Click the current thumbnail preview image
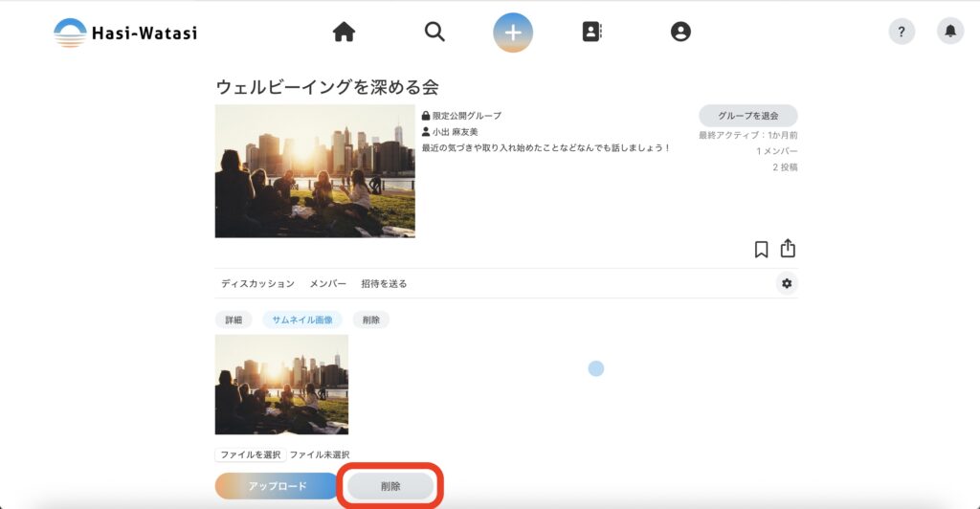980x509 pixels. coord(281,384)
